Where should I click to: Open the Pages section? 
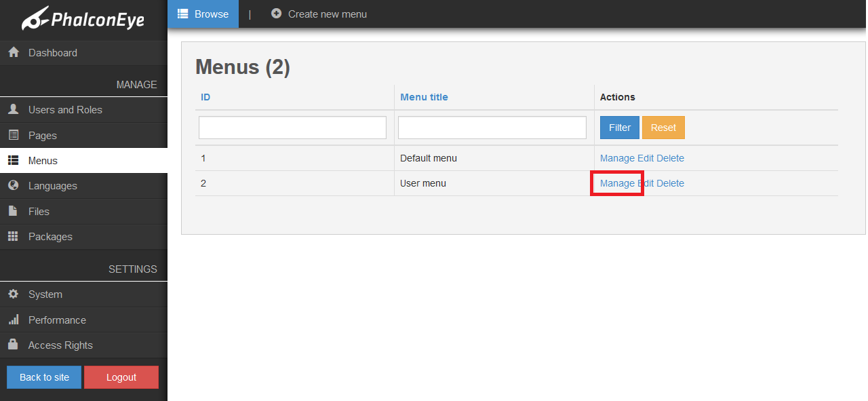[83, 136]
